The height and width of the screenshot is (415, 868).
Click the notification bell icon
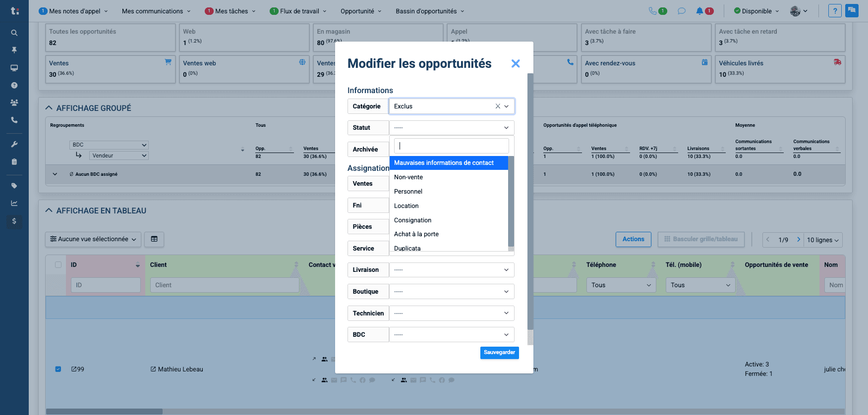click(699, 11)
